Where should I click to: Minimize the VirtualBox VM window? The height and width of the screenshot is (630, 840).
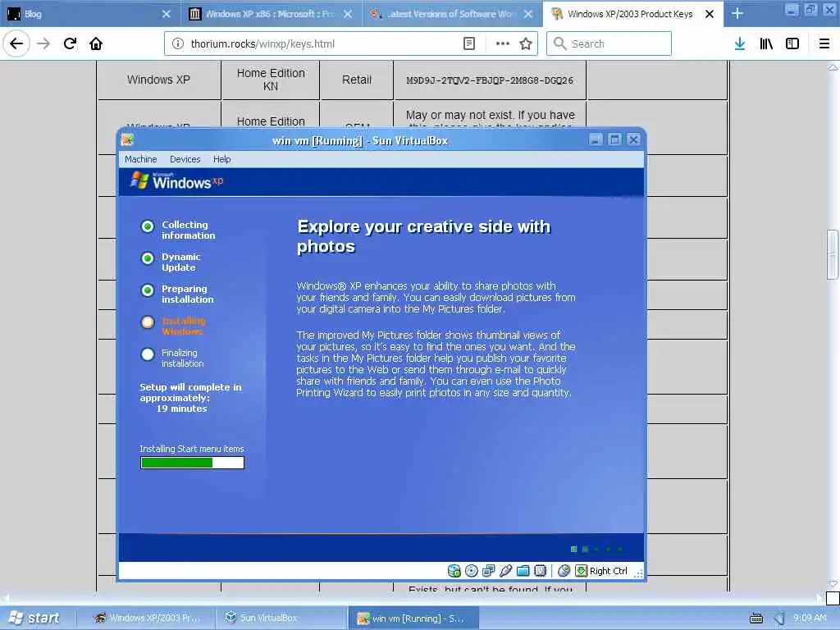(x=596, y=139)
